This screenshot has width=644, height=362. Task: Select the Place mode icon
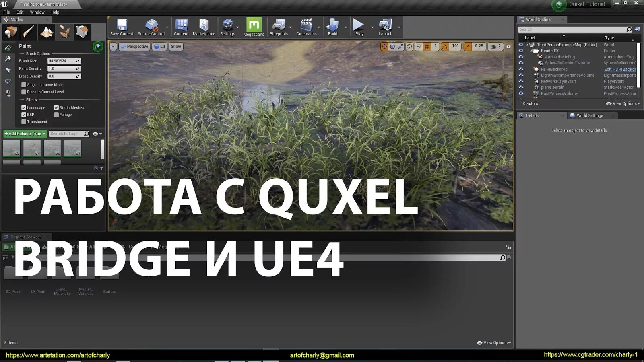tap(11, 32)
